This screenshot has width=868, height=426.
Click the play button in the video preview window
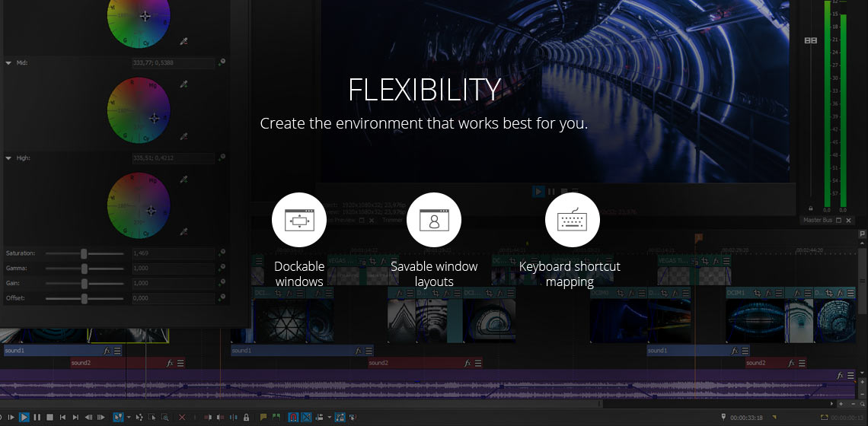pyautogui.click(x=538, y=192)
